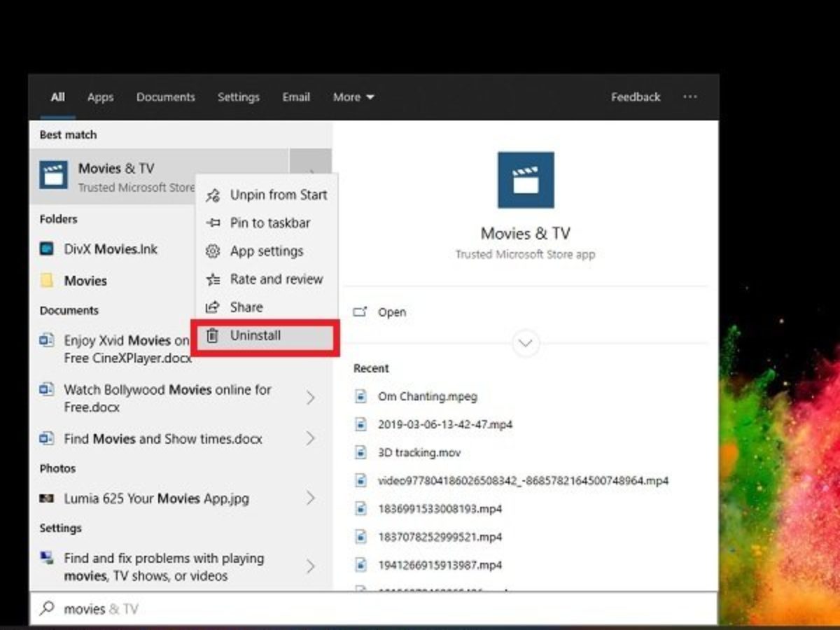
Task: Click file icon next to video977804186026508342 file
Action: click(360, 480)
